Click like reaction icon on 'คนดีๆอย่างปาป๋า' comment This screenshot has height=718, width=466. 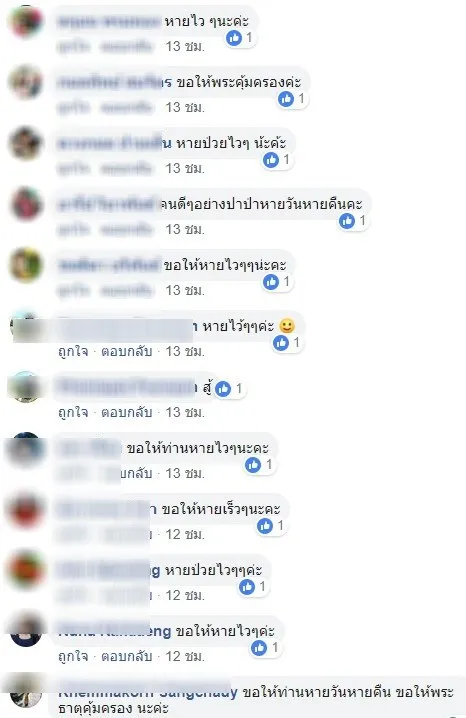point(347,221)
